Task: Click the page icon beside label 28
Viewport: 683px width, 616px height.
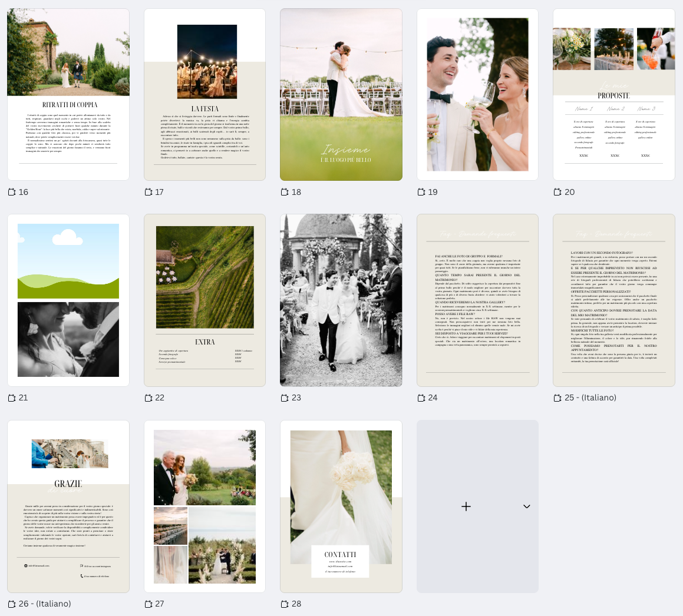Action: [x=285, y=604]
